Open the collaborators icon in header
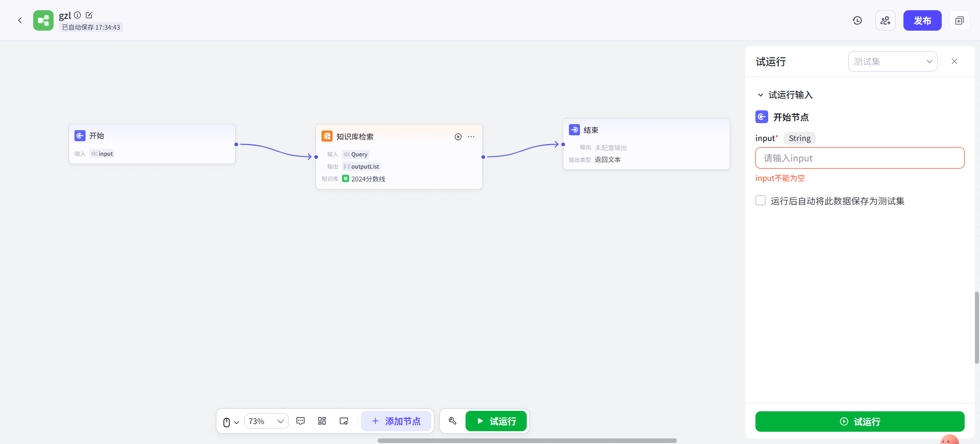980x444 pixels. [886, 20]
